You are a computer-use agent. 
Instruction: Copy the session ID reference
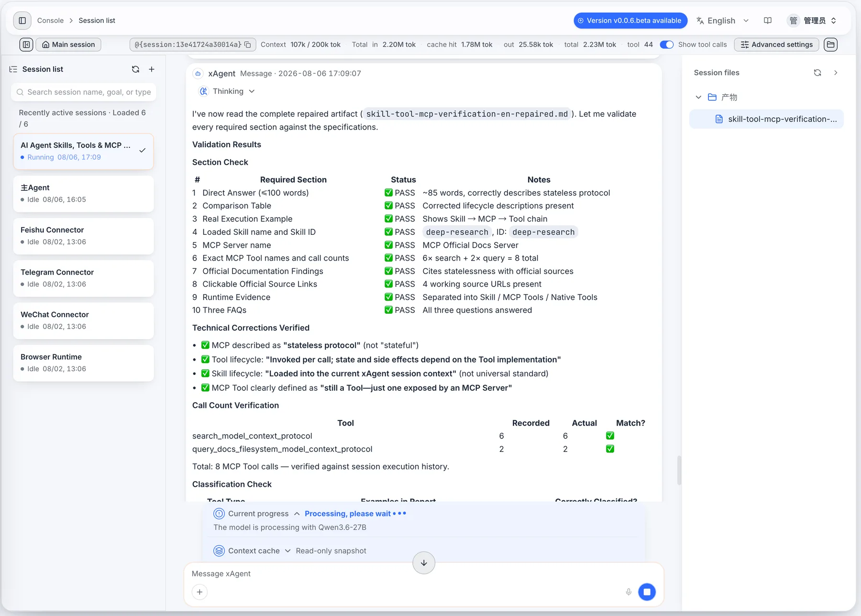click(248, 44)
